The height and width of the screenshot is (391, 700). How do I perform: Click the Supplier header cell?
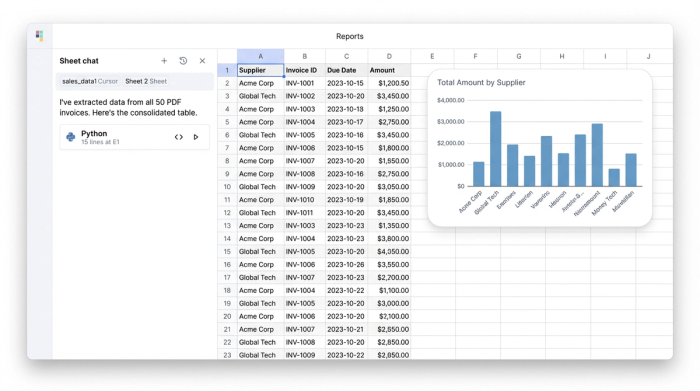[x=260, y=70]
